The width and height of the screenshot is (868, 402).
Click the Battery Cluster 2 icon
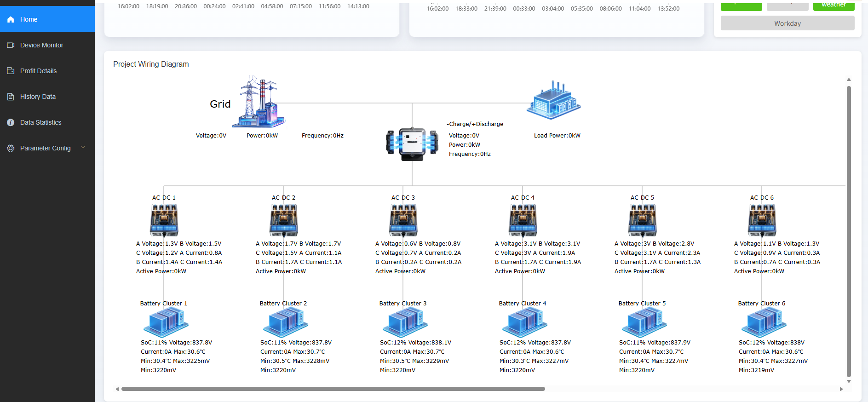point(285,322)
